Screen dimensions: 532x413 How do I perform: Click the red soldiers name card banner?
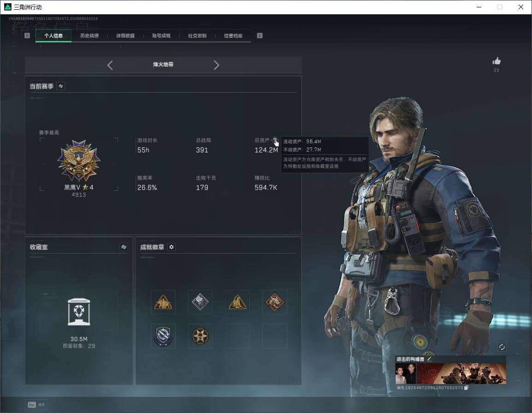coord(461,373)
